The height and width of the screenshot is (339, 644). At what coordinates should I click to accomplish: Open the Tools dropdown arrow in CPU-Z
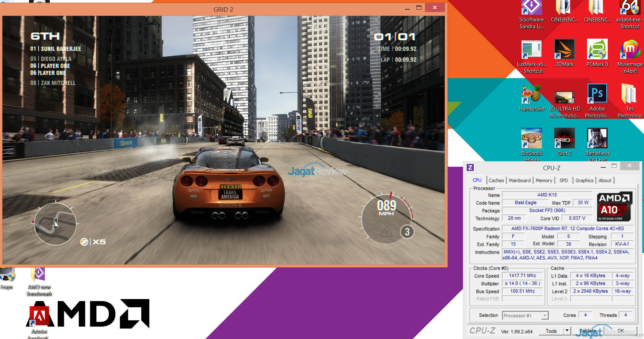click(x=567, y=331)
